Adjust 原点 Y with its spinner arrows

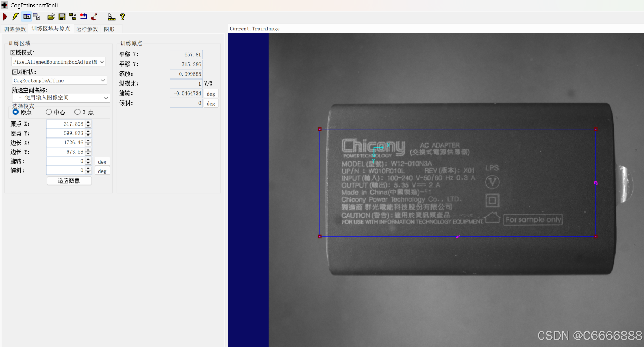coord(88,133)
